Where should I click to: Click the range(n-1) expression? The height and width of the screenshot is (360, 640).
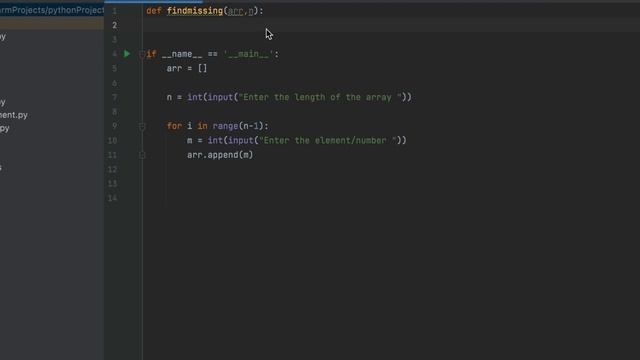coord(238,127)
